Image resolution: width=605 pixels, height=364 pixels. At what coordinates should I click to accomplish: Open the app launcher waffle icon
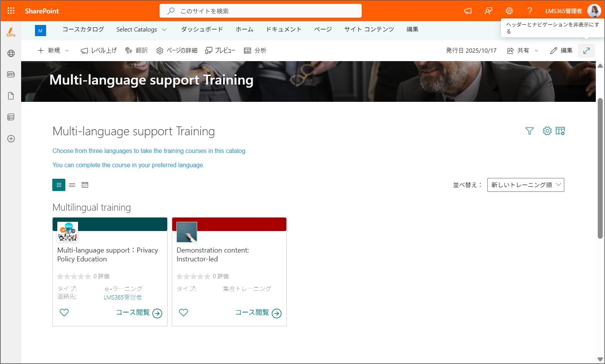pos(11,11)
